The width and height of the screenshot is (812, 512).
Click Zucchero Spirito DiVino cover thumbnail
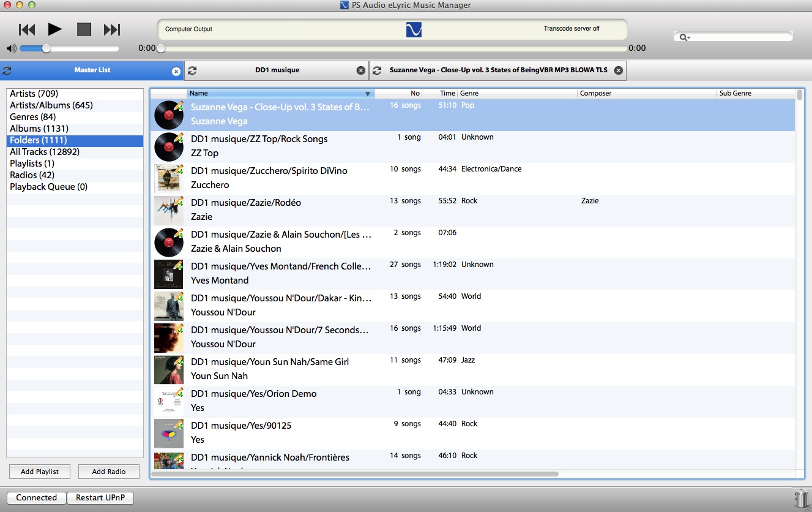[169, 178]
